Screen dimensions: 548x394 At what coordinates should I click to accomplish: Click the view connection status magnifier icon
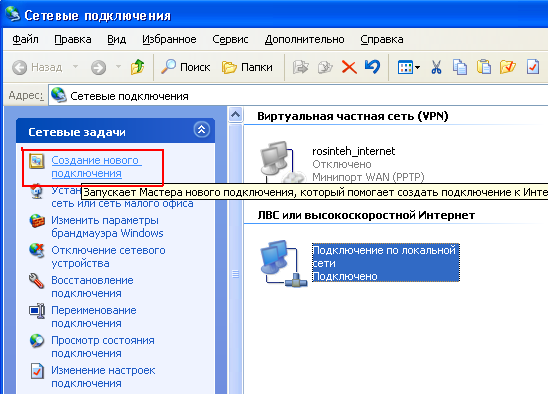37,341
